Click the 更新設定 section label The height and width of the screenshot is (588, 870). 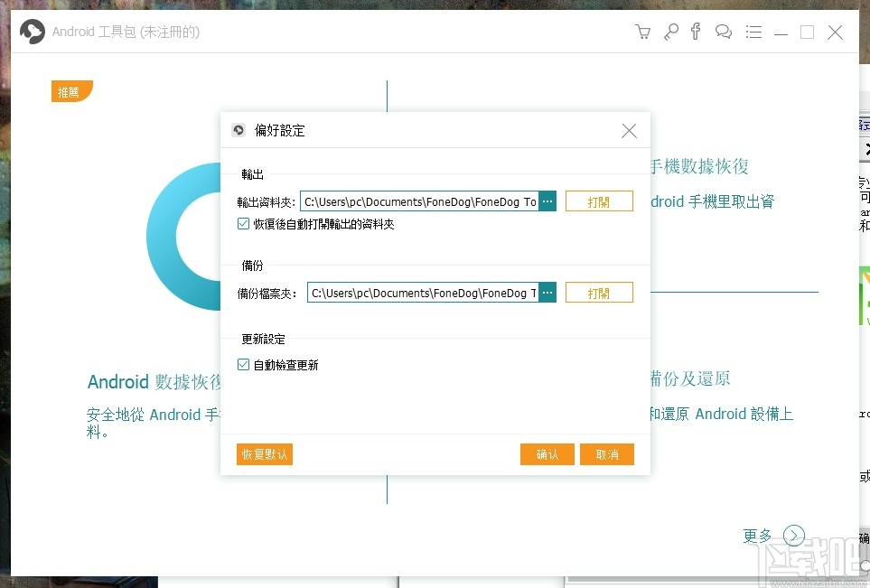(263, 339)
